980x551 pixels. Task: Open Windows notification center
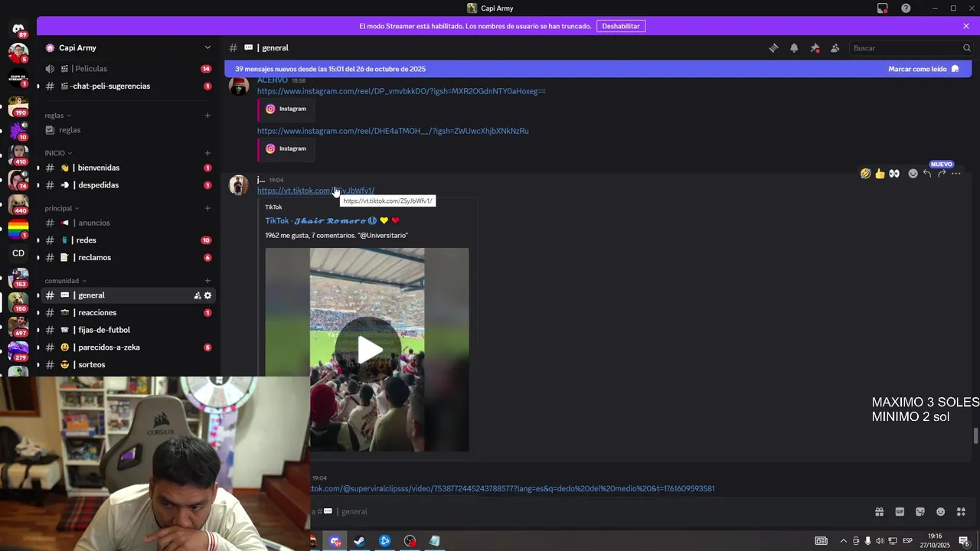[x=965, y=541]
